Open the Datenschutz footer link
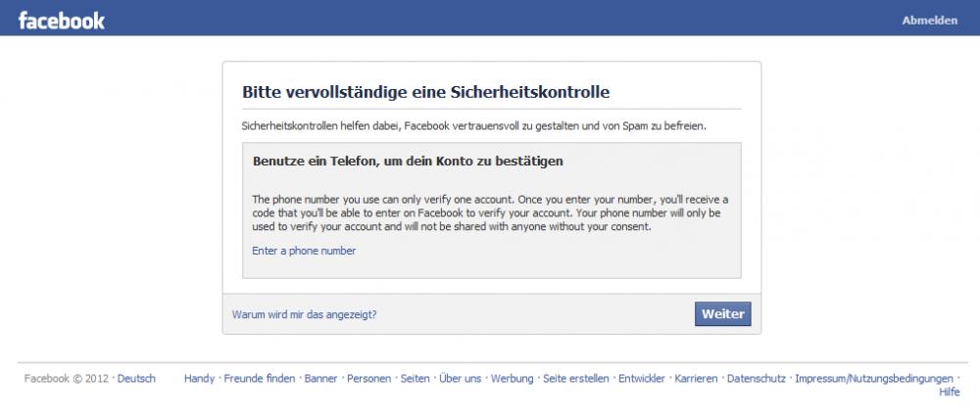The height and width of the screenshot is (419, 980). point(757,379)
